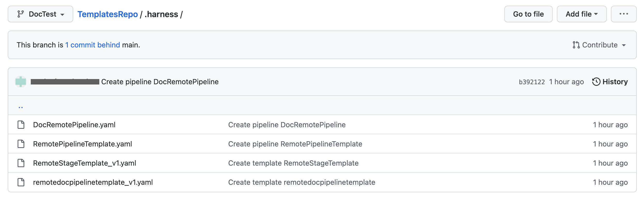Click the file icon for RemotePipelineTemplate.yaml

tap(21, 144)
